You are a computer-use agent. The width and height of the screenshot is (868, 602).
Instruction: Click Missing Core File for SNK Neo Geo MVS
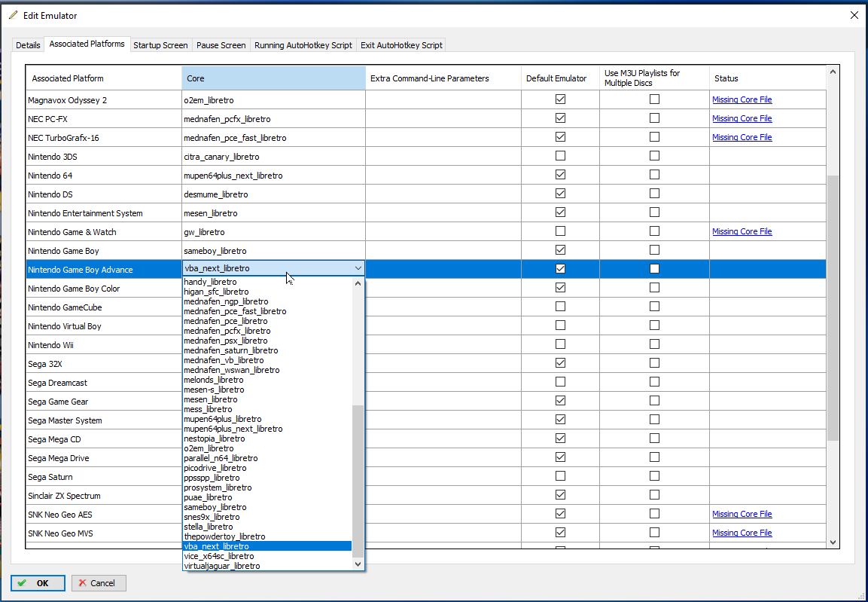[x=742, y=533]
